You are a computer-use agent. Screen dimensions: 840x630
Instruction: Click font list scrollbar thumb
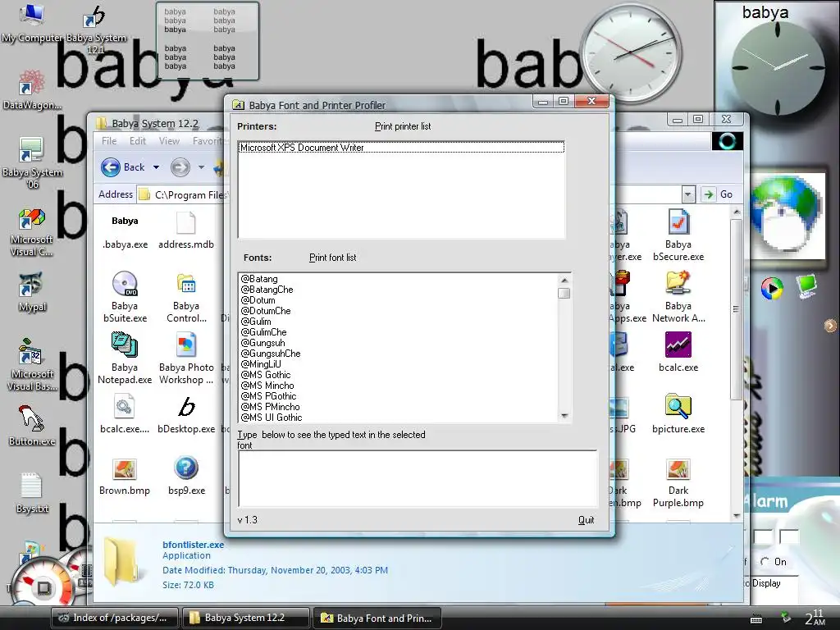click(x=564, y=293)
